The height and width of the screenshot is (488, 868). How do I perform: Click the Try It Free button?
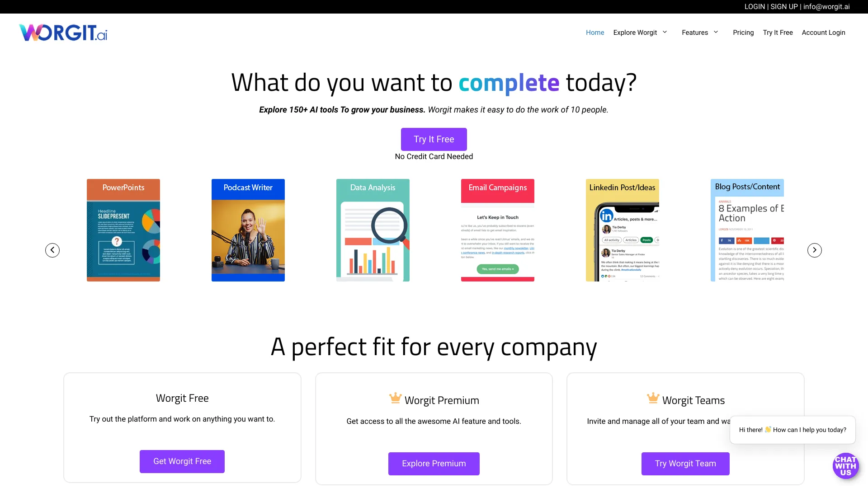click(434, 139)
